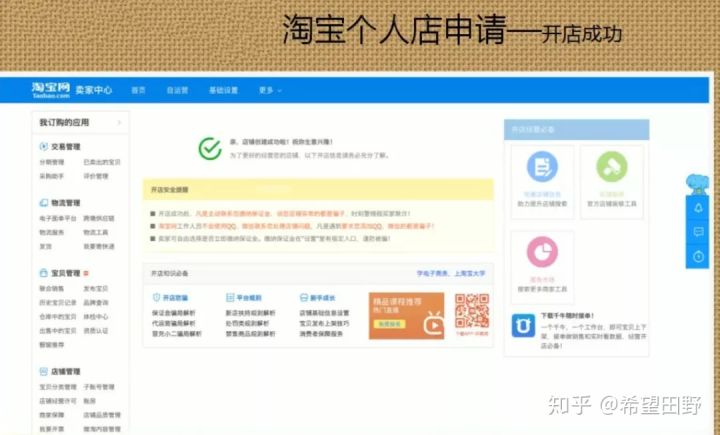Image resolution: width=720 pixels, height=435 pixels.
Task: Click the bell notification icon on right sidebar
Action: click(x=698, y=207)
